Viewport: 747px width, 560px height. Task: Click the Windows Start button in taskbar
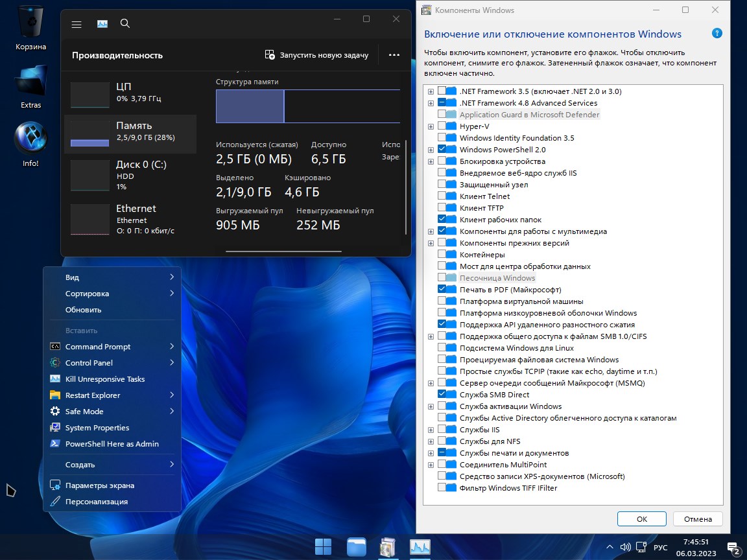pyautogui.click(x=323, y=547)
